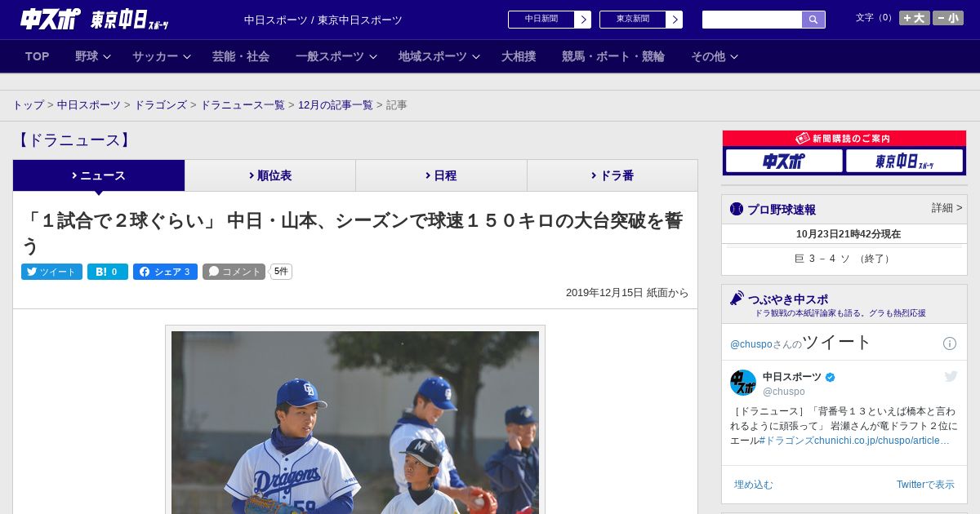
Task: Click the Twitter bird icon in tweet
Action: pyautogui.click(x=951, y=376)
